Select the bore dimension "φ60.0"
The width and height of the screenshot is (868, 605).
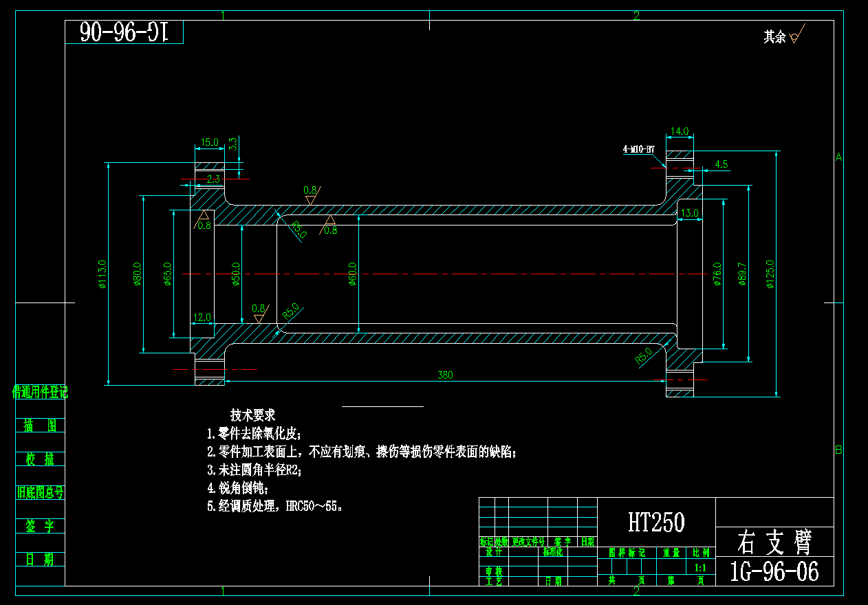point(352,274)
